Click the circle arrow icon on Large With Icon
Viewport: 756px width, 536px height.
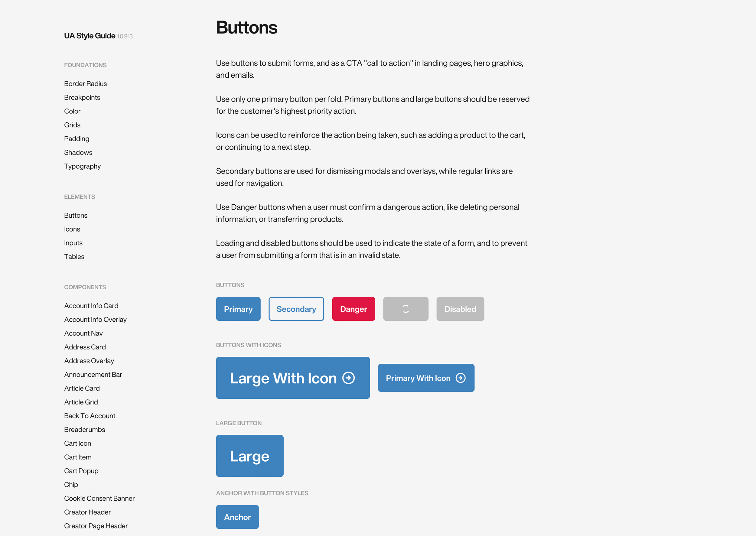(x=349, y=378)
